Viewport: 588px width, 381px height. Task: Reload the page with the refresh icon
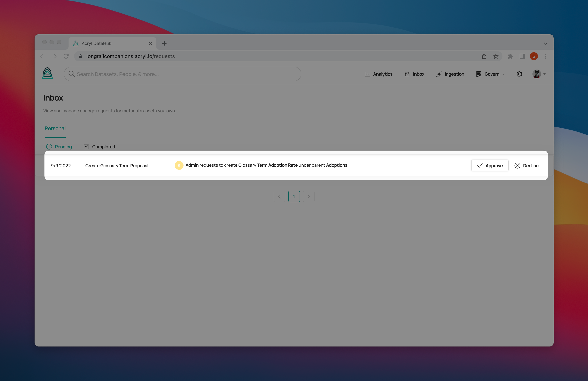pyautogui.click(x=66, y=56)
